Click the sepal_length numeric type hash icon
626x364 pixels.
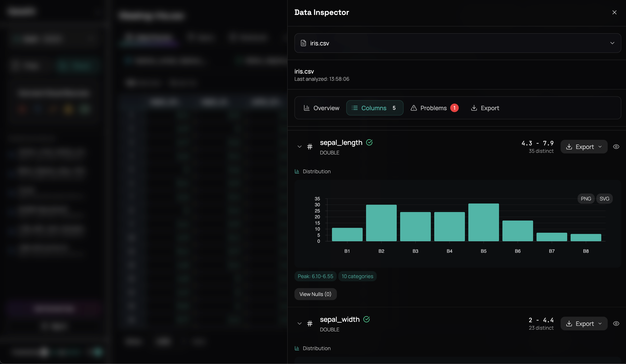(x=310, y=147)
